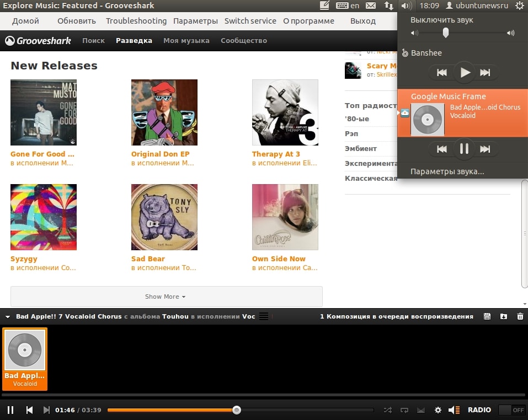
Task: Open the Сообщество tab
Action: [244, 41]
